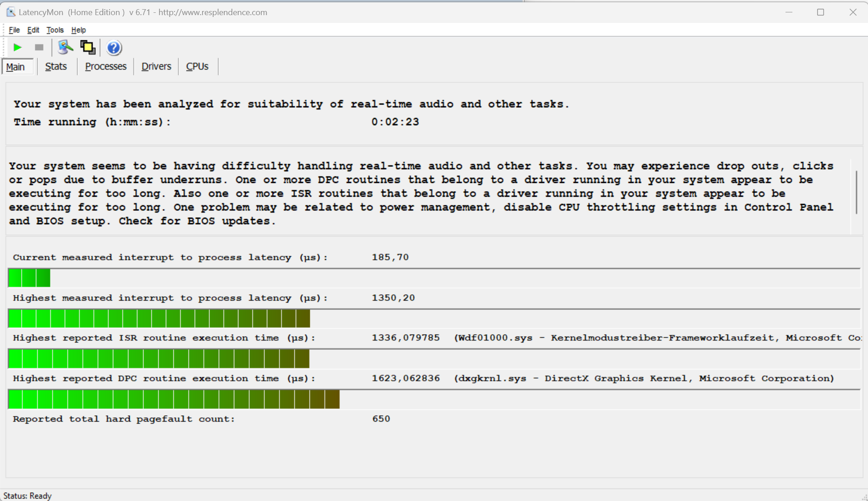
Task: Open options via the computer-with-pen toolbar icon
Action: [65, 47]
